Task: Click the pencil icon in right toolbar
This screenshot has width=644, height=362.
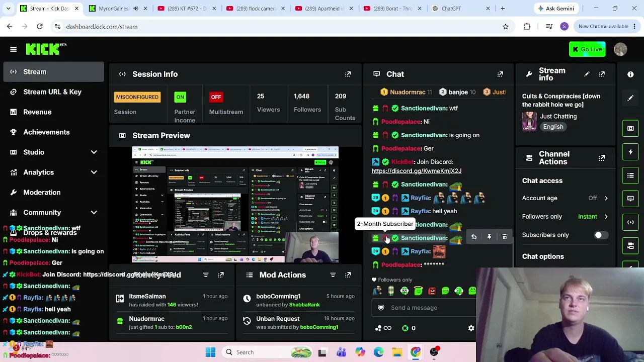Action: (630, 98)
